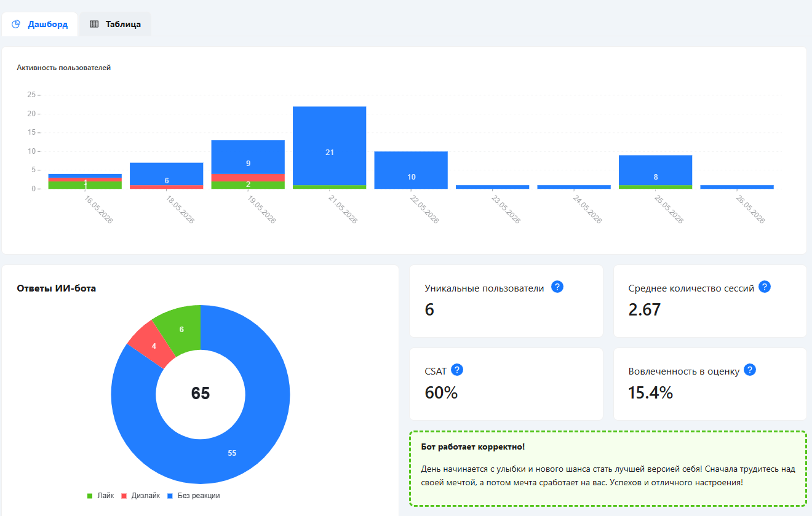812x516 pixels.
Task: Toggle the Дизлайк legend item
Action: (x=140, y=496)
